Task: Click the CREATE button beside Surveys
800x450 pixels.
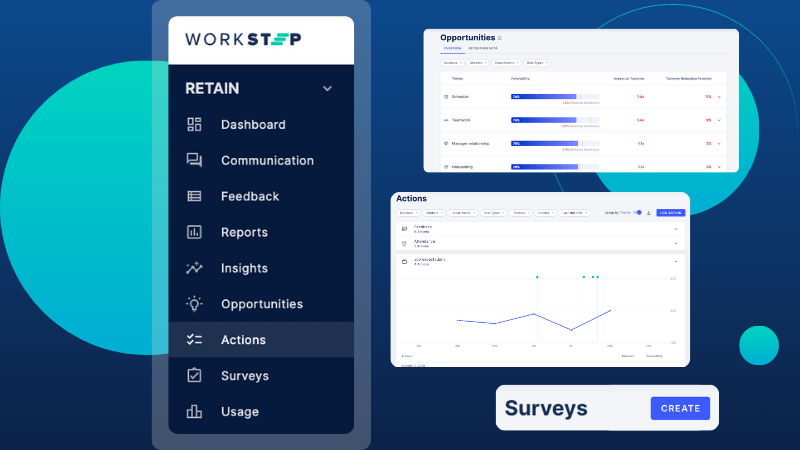Action: (x=680, y=408)
